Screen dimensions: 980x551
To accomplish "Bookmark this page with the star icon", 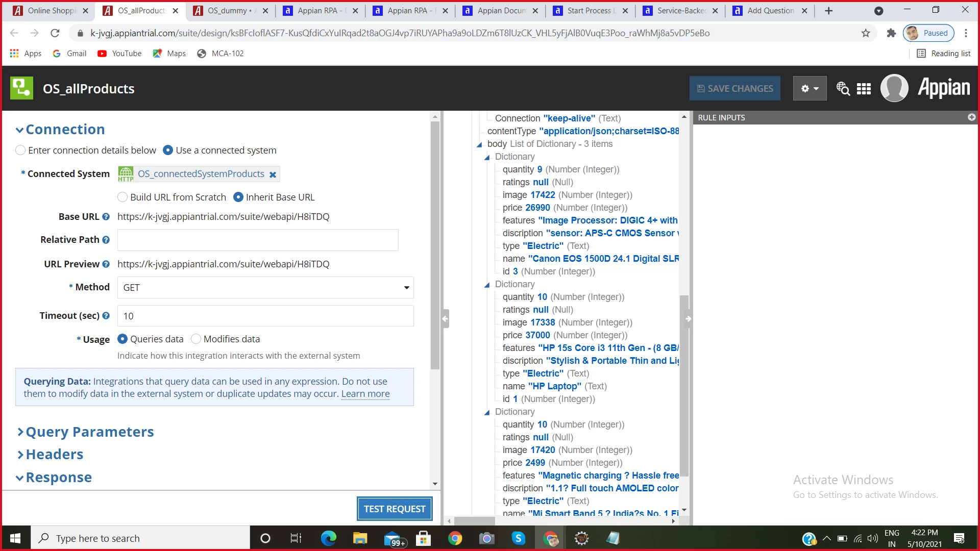I will (866, 33).
